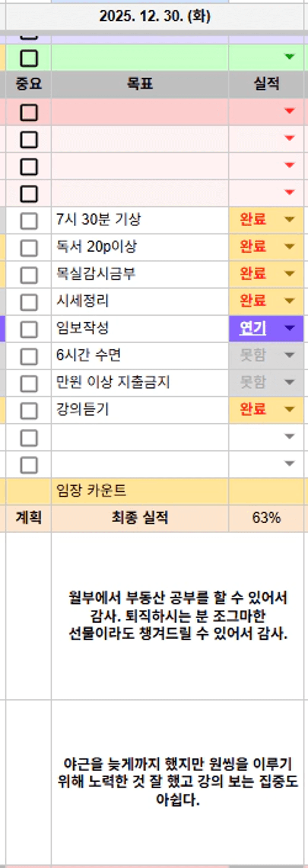
Task: Open 강의듣기 완료 status dropdown
Action: [x=289, y=409]
